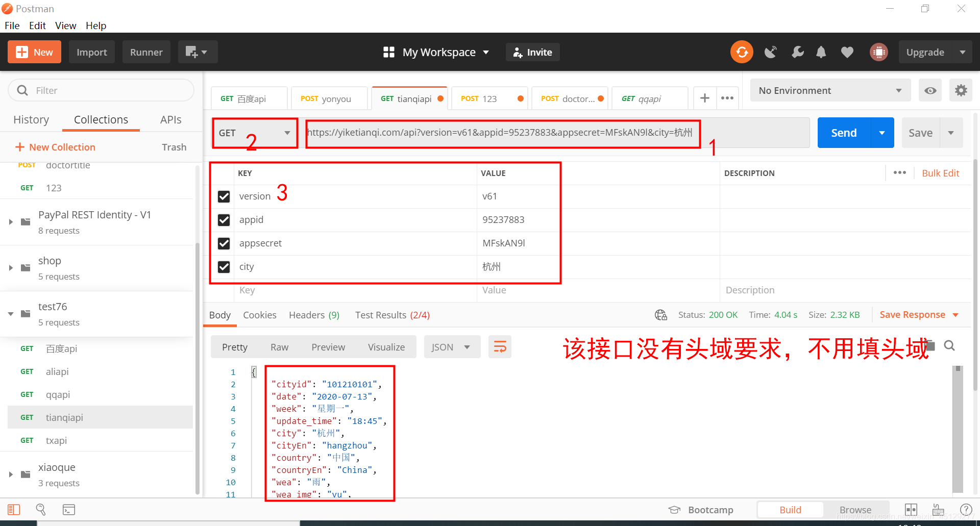Send the request

coord(844,133)
